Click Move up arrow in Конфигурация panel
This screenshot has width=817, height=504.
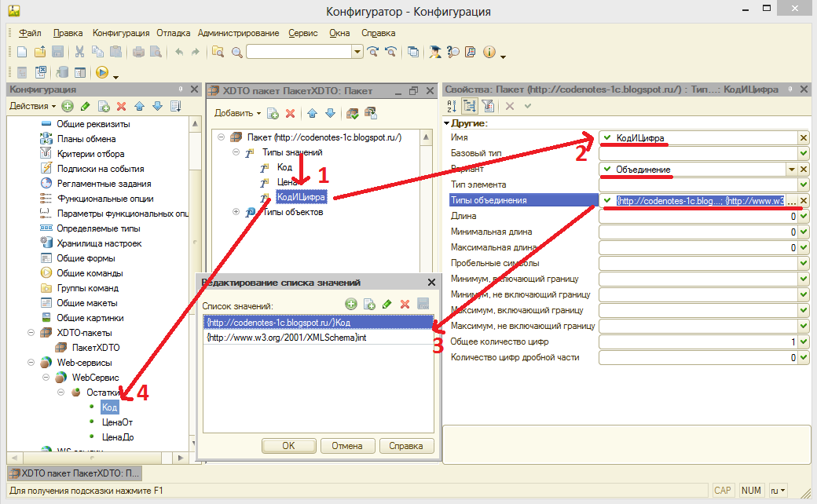140,106
